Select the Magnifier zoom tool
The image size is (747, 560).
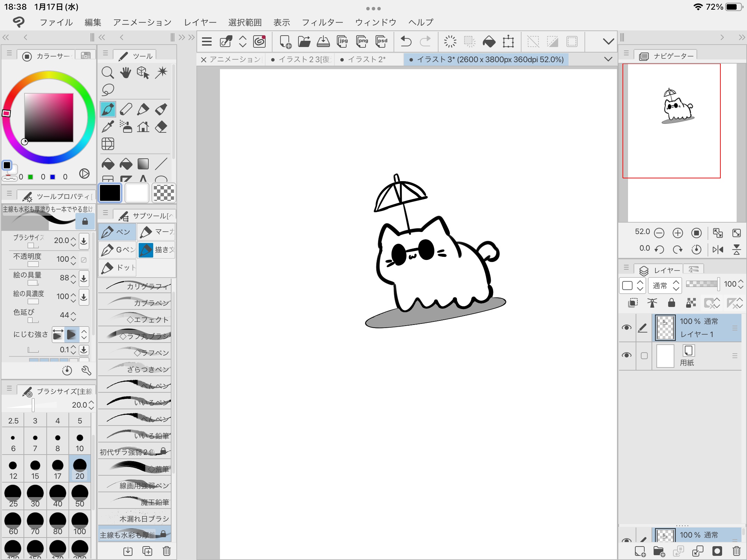(x=108, y=73)
